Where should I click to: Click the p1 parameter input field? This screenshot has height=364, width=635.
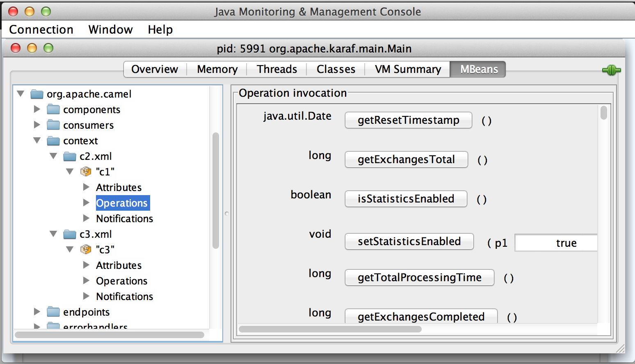tap(556, 243)
